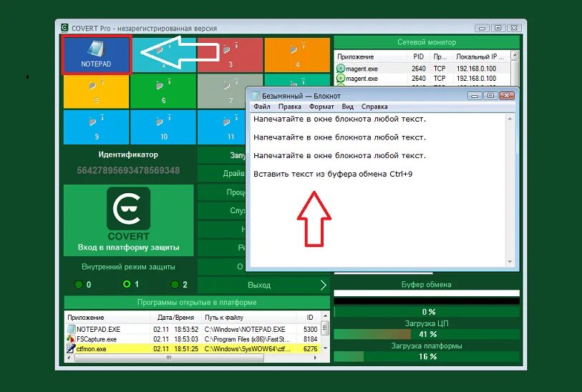Select blue tile number 9
Image resolution: width=582 pixels, height=392 pixels.
pyautogui.click(x=97, y=127)
